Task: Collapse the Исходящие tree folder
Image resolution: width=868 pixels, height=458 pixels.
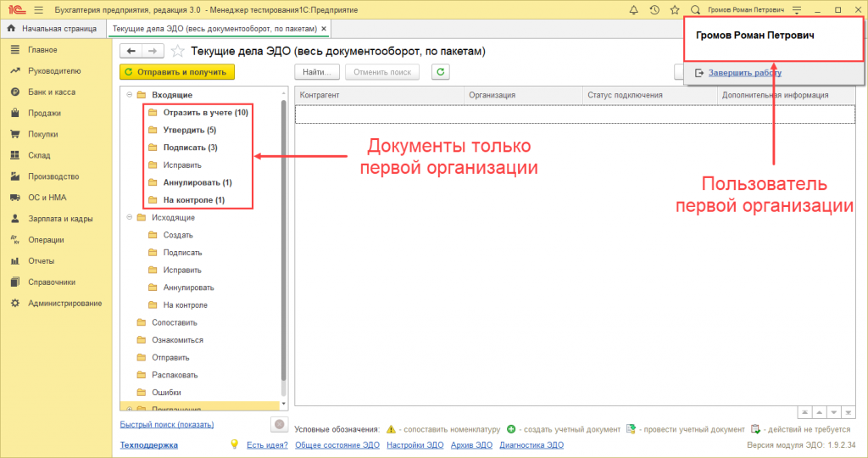Action: coord(130,218)
